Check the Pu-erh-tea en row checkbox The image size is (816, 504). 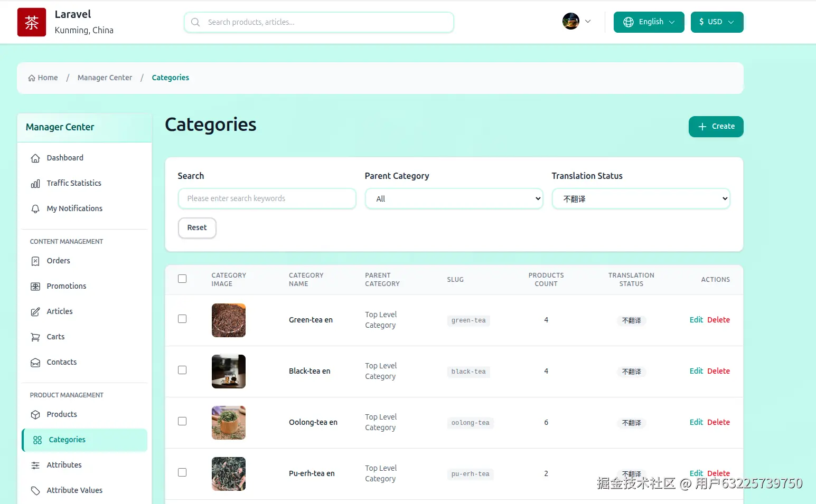[182, 472]
